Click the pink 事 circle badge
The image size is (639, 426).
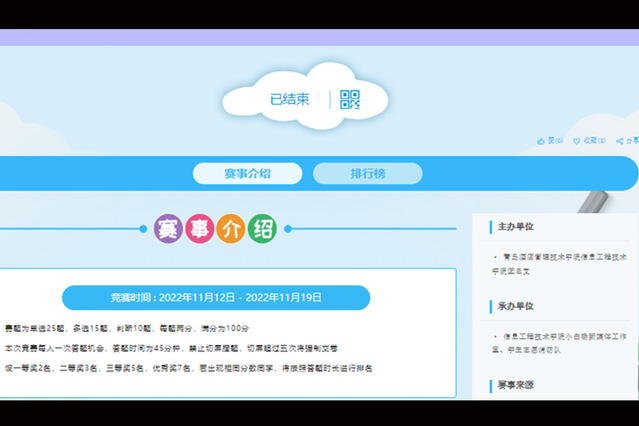[x=200, y=229]
